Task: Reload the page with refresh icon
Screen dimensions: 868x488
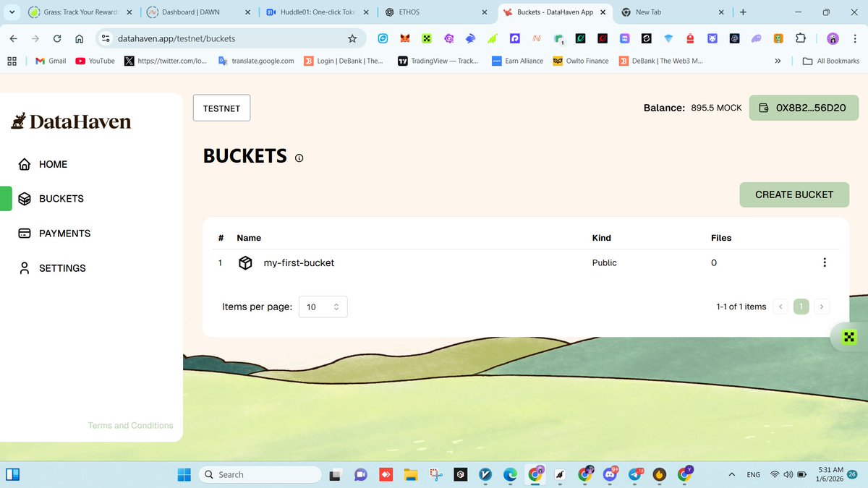Action: (57, 38)
